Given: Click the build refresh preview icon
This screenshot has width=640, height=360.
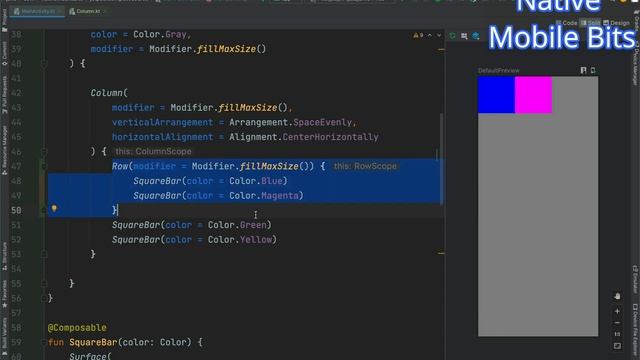Looking at the screenshot, I should 452,36.
